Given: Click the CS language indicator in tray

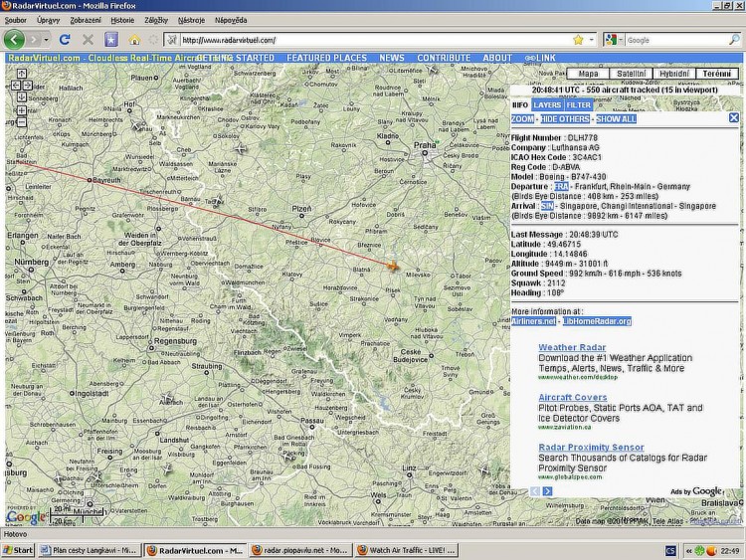Looking at the screenshot, I should click(x=670, y=550).
